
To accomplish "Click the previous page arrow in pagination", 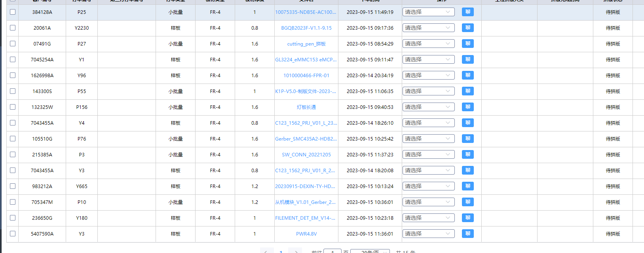I will [266, 251].
